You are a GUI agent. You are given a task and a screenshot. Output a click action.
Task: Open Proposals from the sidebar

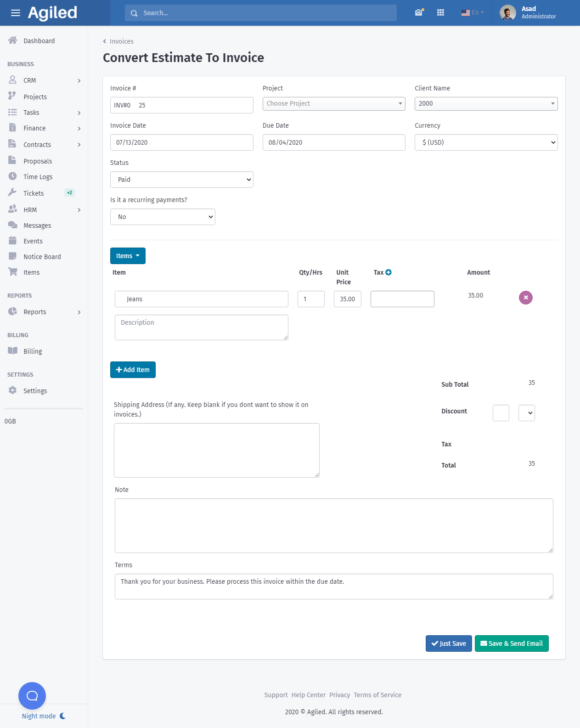(38, 161)
